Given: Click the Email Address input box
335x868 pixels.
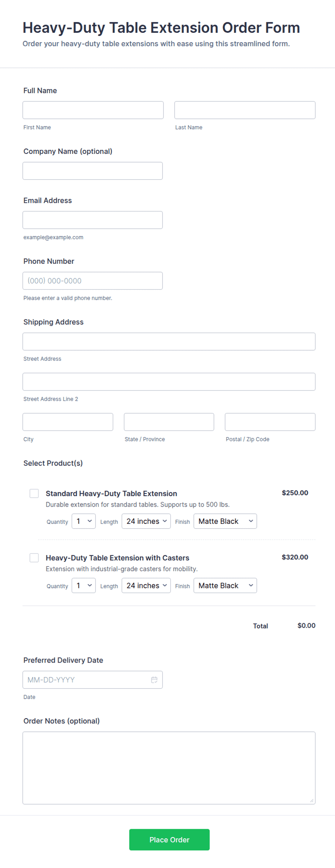Looking at the screenshot, I should (x=93, y=220).
